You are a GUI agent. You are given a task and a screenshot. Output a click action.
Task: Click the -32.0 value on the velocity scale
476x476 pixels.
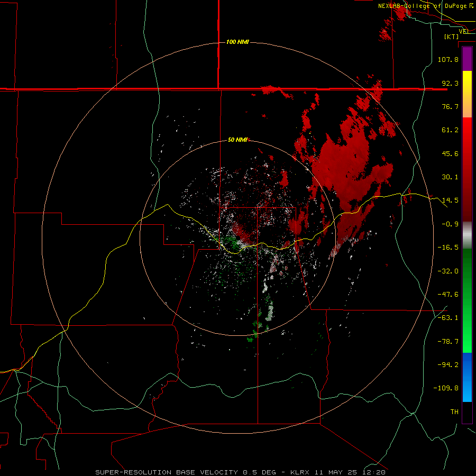pos(448,271)
